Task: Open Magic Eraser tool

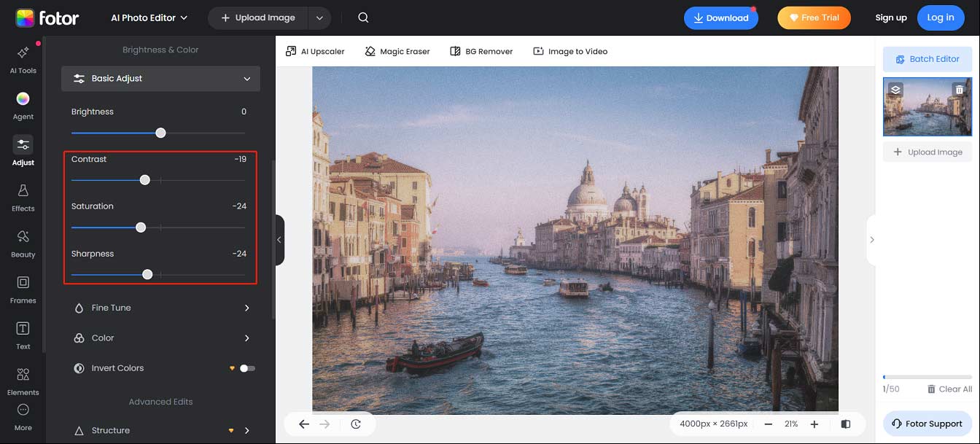Action: pyautogui.click(x=397, y=51)
